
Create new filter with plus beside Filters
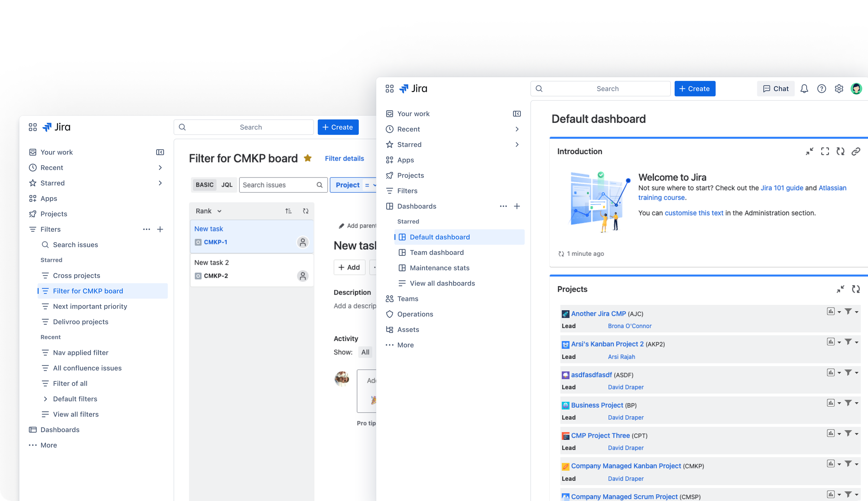(x=160, y=230)
